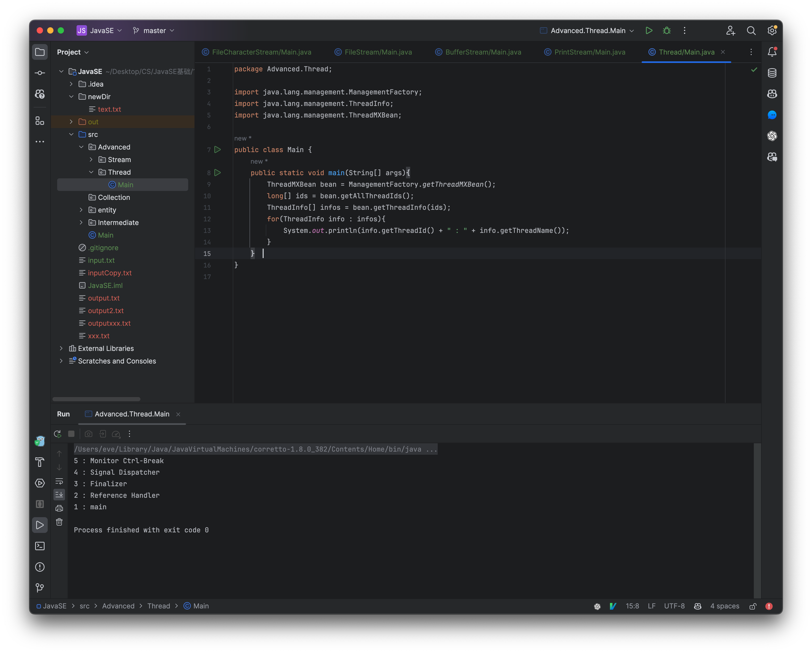Image resolution: width=812 pixels, height=653 pixels.
Task: Collapse the src folder
Action: click(x=72, y=134)
